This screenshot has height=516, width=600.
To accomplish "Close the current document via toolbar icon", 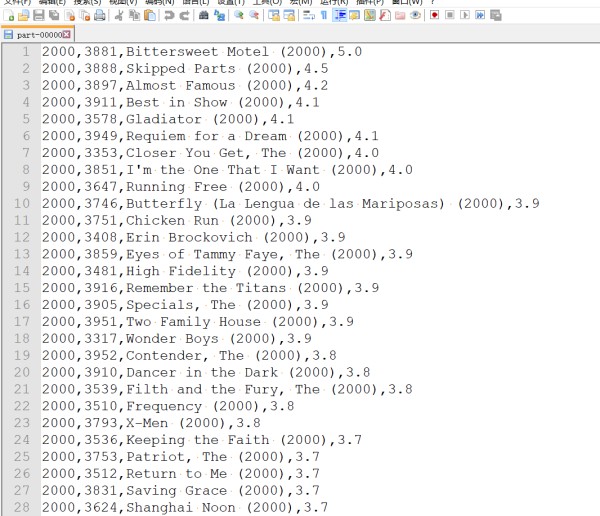I will [x=70, y=15].
